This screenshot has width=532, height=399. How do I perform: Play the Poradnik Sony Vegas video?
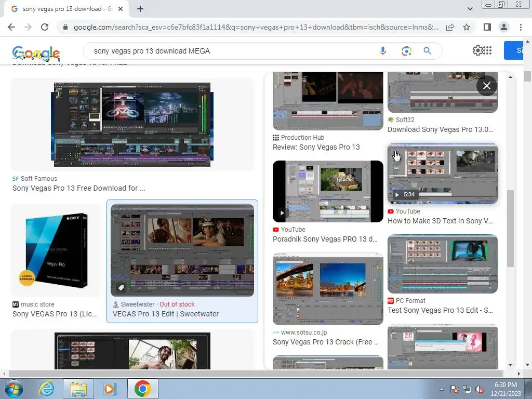282,214
